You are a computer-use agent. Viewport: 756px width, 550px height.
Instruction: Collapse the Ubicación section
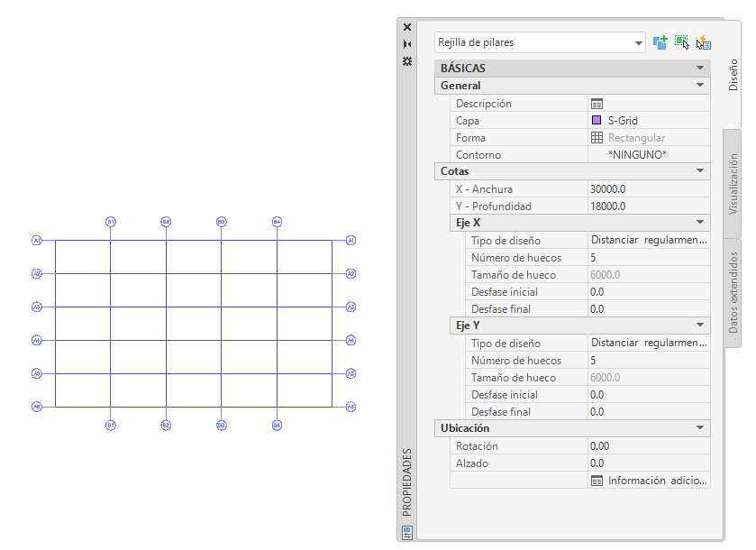[x=700, y=428]
